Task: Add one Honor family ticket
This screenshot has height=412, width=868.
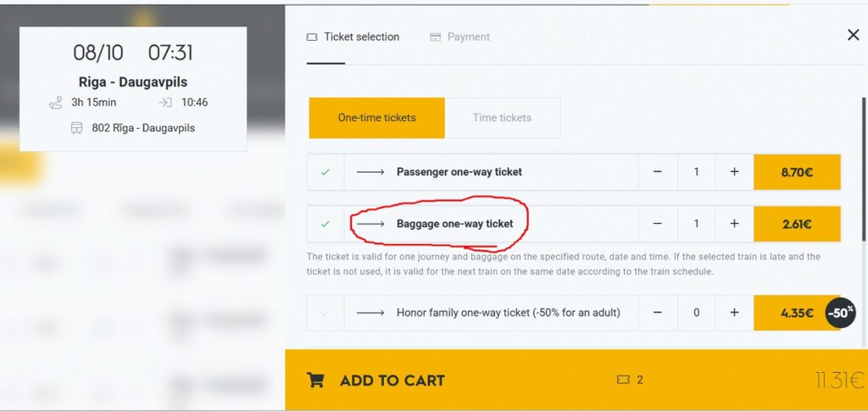Action: coord(734,313)
